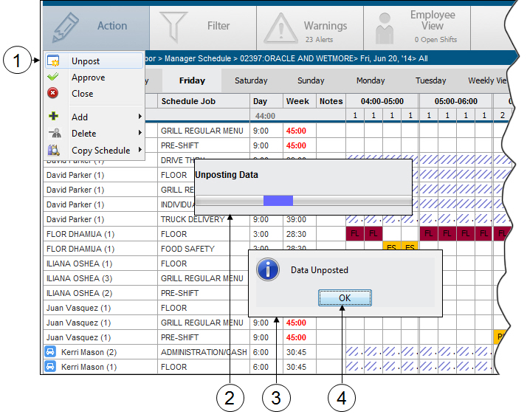Click the green Add plus icon

[53, 116]
